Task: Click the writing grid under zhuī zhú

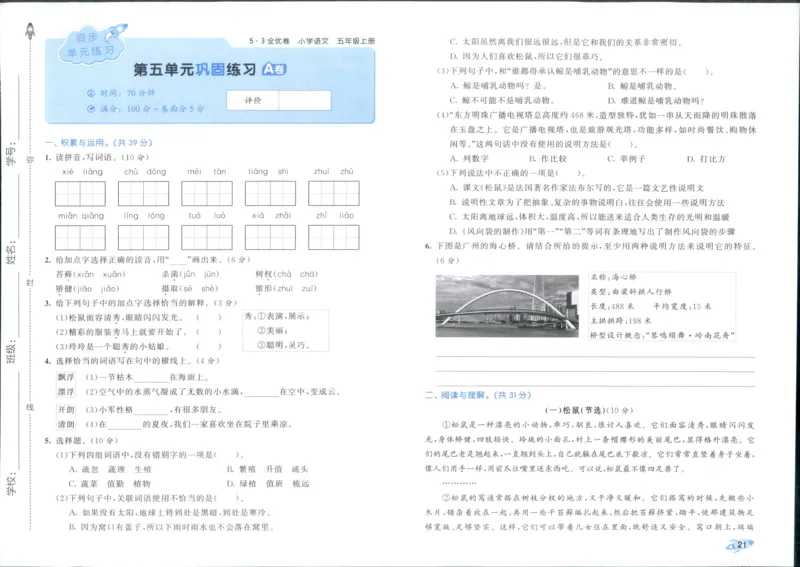Action: [x=334, y=193]
